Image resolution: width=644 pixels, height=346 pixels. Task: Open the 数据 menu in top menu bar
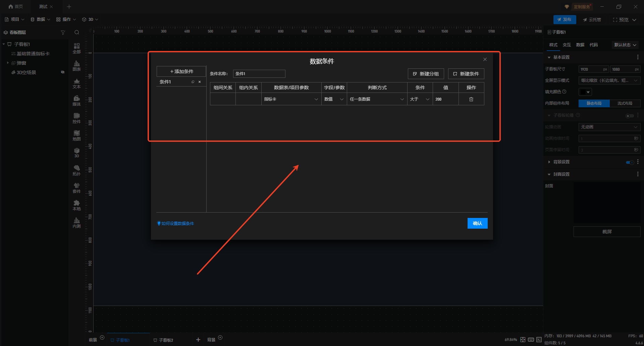pos(40,19)
